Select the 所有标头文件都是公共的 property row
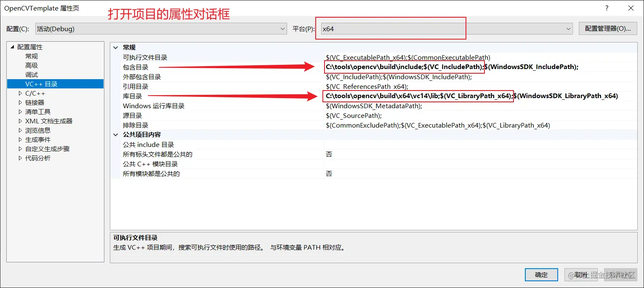This screenshot has height=288, width=644. [x=374, y=154]
